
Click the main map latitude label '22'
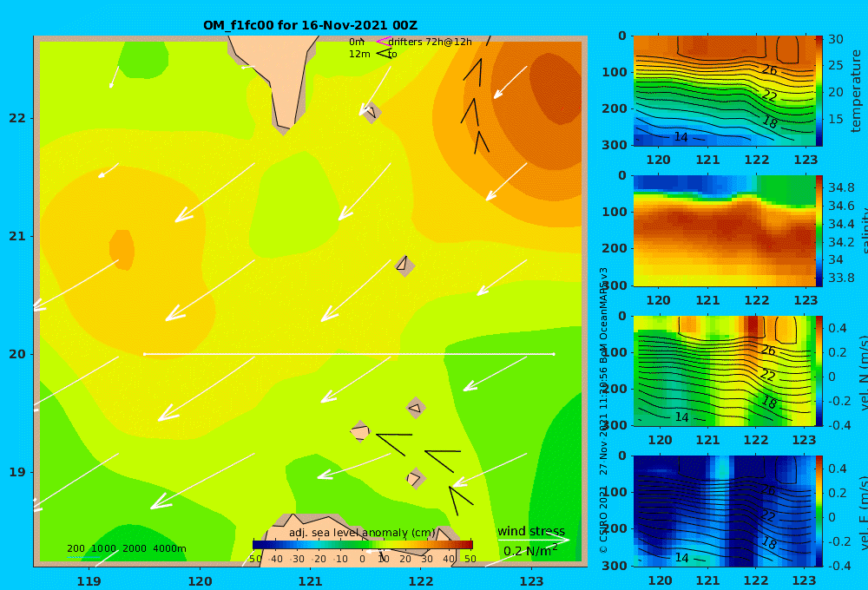point(17,118)
